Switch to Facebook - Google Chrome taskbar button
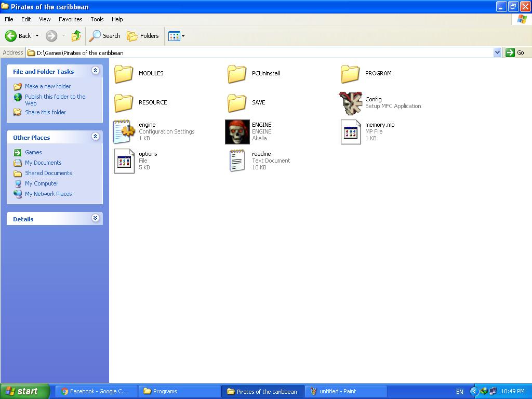 (96, 391)
